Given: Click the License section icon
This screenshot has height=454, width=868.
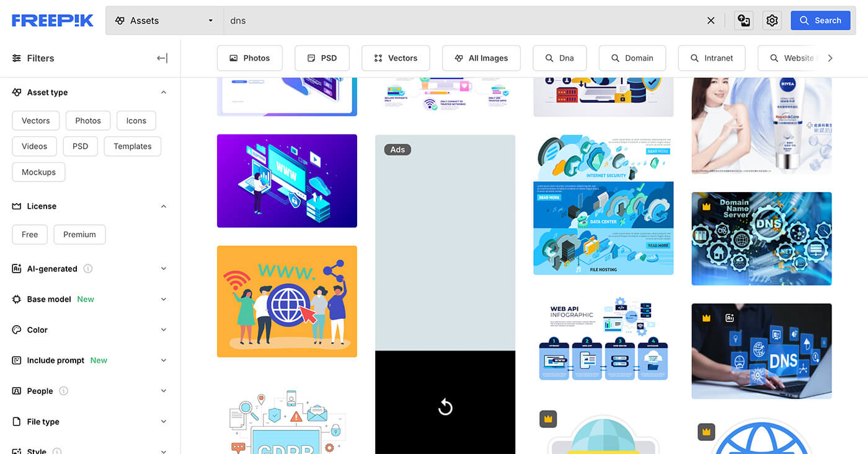Looking at the screenshot, I should tap(17, 206).
